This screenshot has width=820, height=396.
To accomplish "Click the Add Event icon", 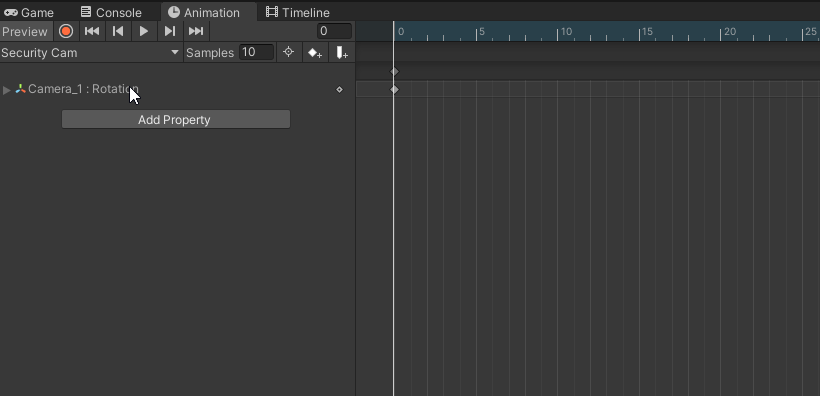I will 341,53.
